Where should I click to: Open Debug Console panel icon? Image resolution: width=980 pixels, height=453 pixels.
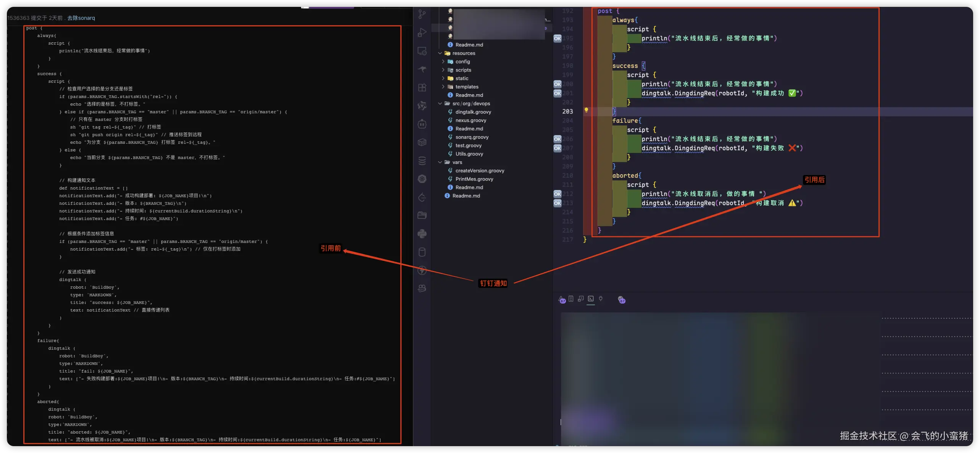click(580, 299)
